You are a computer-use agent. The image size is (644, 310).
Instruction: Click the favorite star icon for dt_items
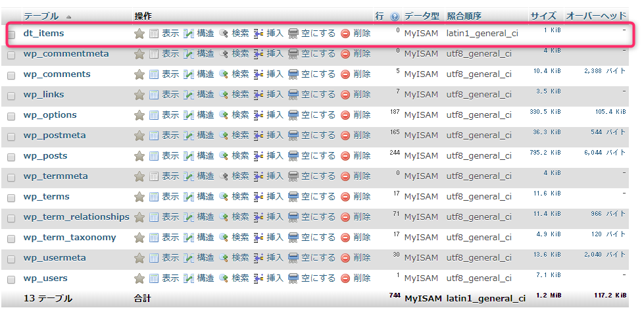pyautogui.click(x=139, y=34)
